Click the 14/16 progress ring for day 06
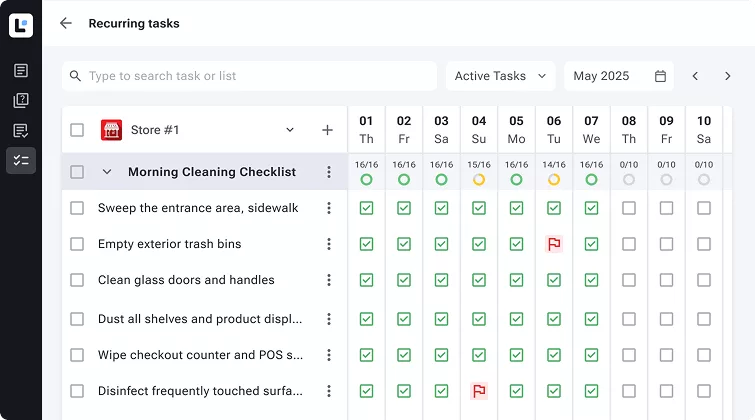755x420 pixels. coord(554,180)
